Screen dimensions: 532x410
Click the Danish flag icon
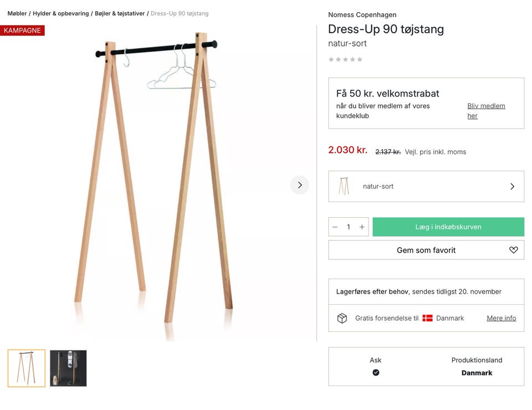click(x=427, y=318)
